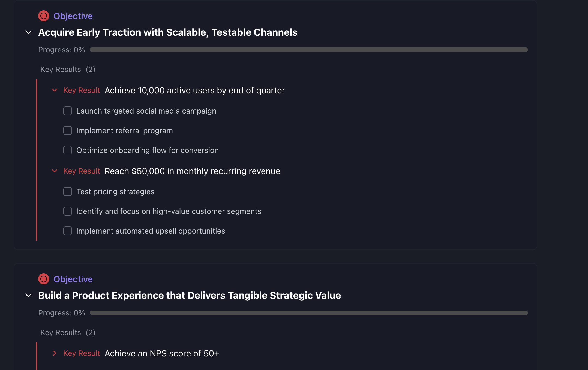The width and height of the screenshot is (588, 370).
Task: Tick Optimize onboarding flow for conversion
Action: (x=68, y=150)
